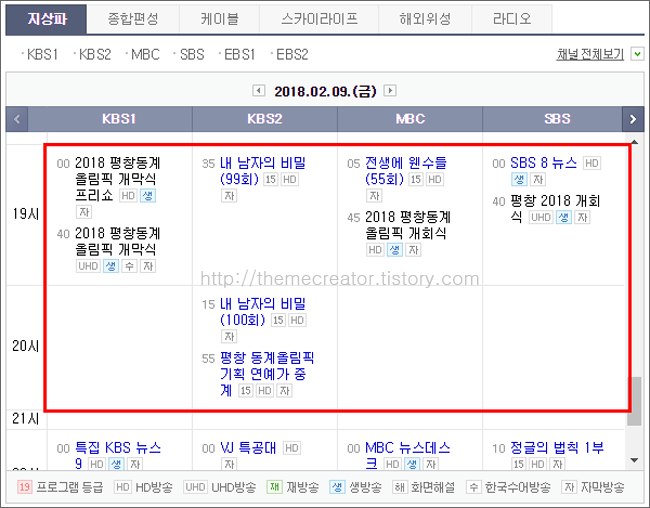Filter by EBS1 channel link
650x508 pixels.
tap(239, 54)
